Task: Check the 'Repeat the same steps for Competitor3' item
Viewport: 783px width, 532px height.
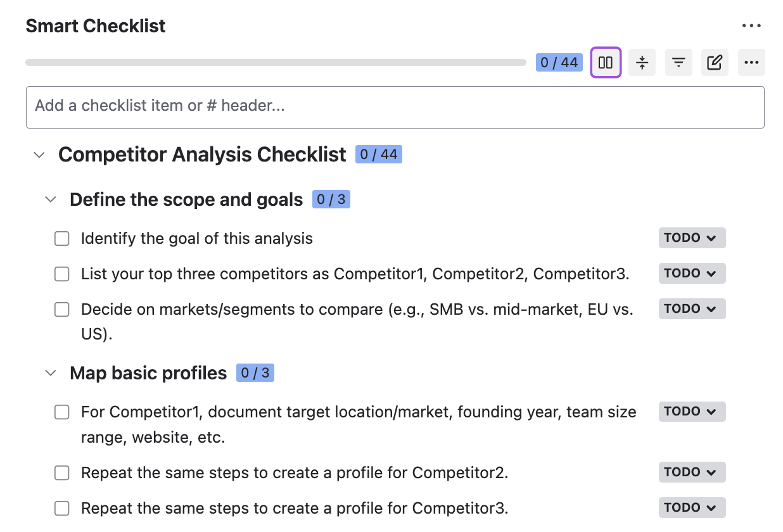Action: [61, 508]
